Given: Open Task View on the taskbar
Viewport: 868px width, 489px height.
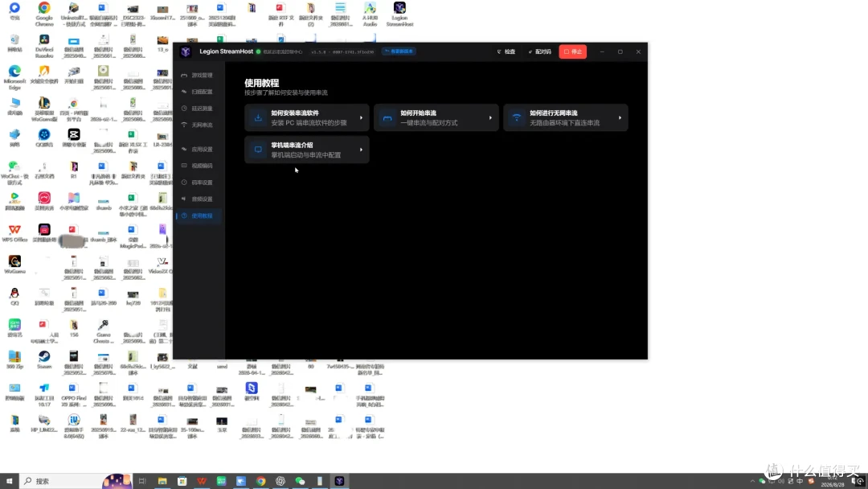Looking at the screenshot, I should coord(142,481).
